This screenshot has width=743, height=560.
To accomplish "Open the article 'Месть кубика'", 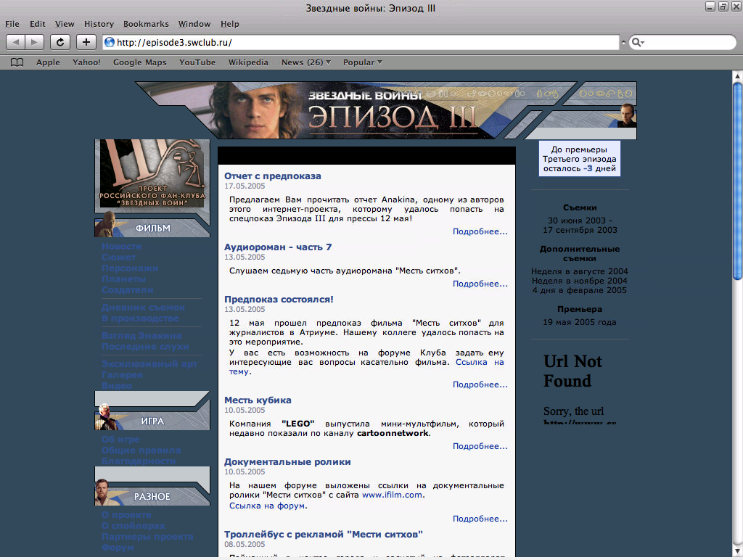I will [x=258, y=400].
